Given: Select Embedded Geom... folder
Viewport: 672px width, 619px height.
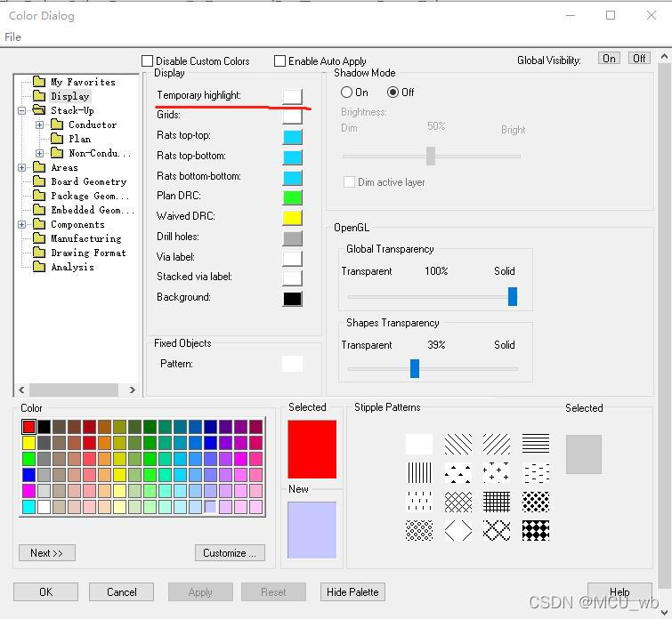Looking at the screenshot, I should tap(93, 210).
